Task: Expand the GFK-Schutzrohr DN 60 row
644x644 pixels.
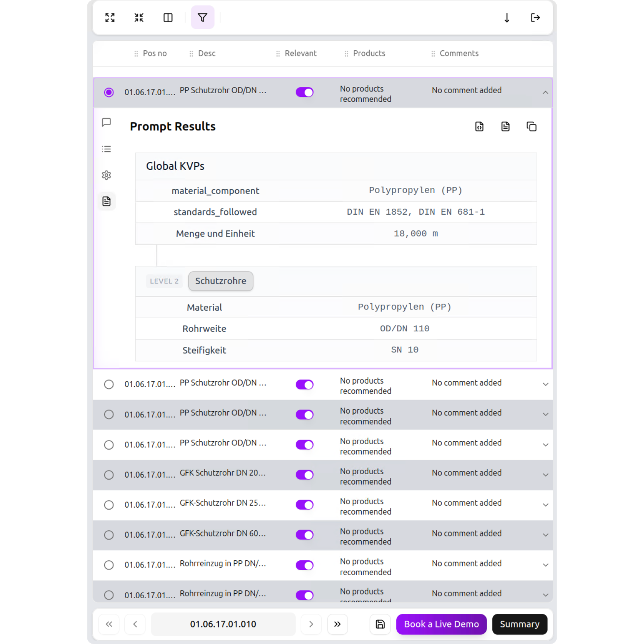Action: click(545, 535)
